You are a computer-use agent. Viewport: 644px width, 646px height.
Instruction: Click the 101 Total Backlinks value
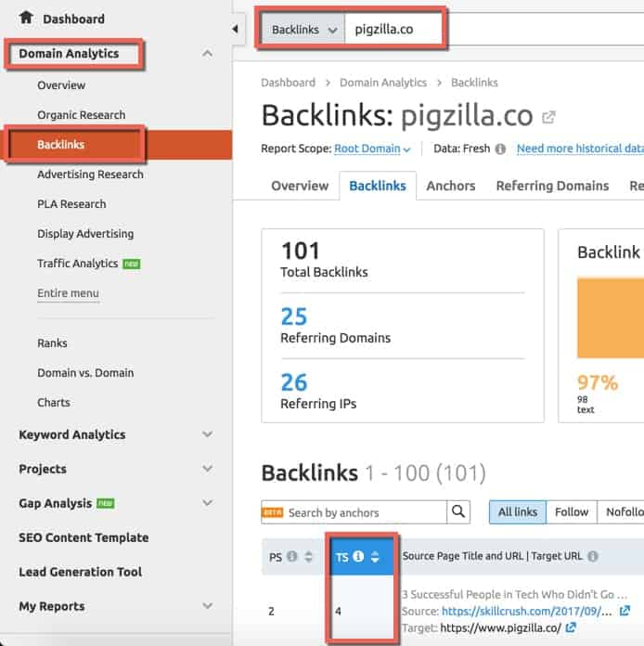301,251
